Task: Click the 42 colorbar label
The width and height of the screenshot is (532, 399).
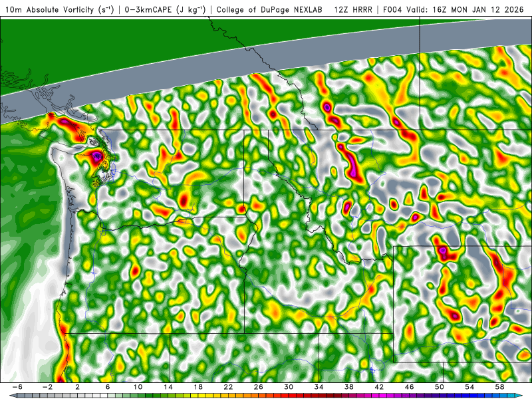Action: click(379, 387)
